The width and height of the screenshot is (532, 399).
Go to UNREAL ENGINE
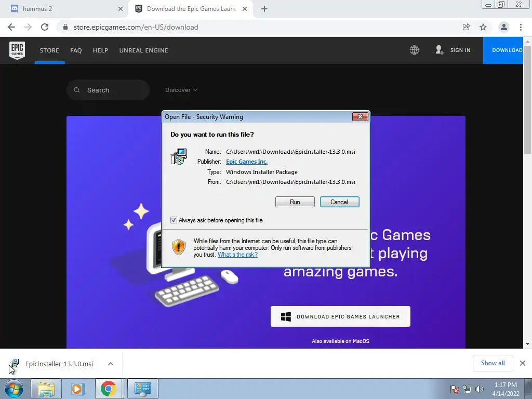click(x=144, y=50)
